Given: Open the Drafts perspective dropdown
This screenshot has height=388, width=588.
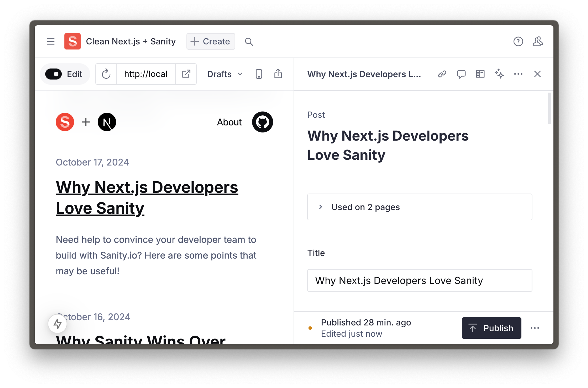Looking at the screenshot, I should (225, 74).
